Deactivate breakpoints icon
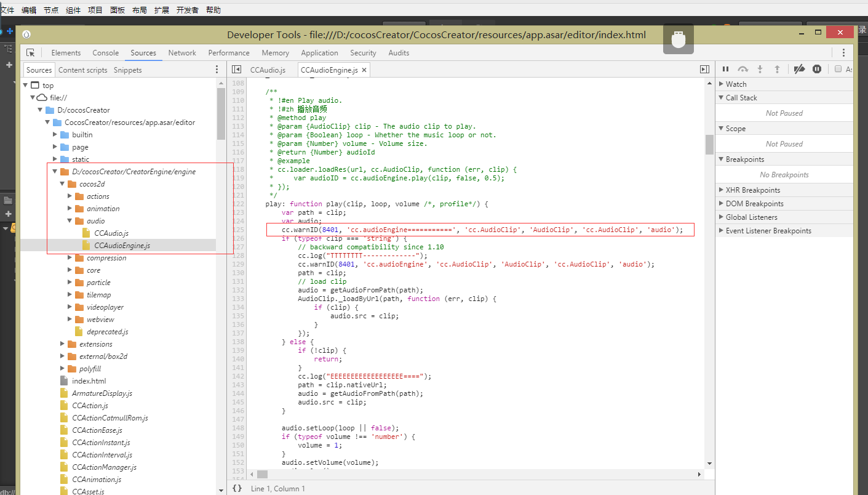 coord(799,70)
